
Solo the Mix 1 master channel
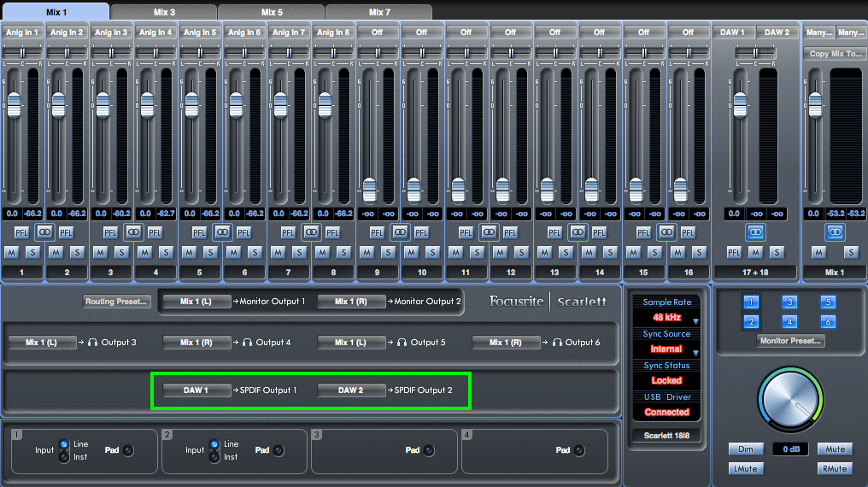tap(852, 252)
